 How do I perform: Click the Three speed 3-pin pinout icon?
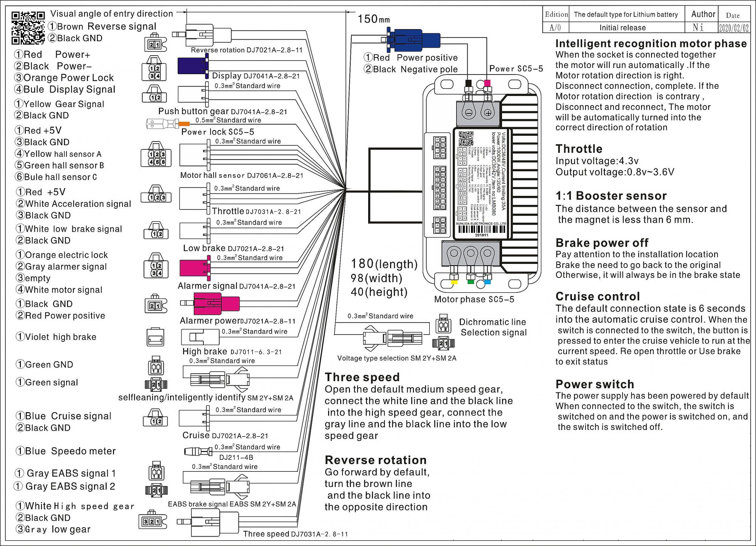tap(153, 519)
